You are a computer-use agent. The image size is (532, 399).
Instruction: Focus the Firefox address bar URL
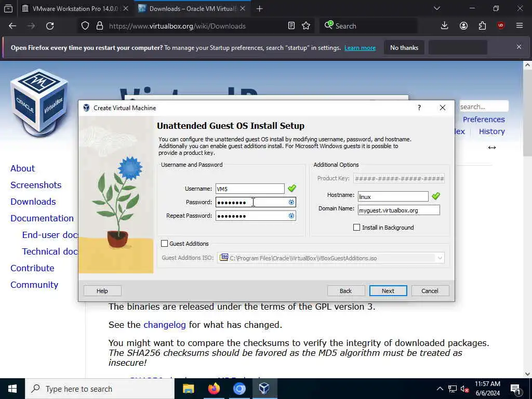pos(177,26)
